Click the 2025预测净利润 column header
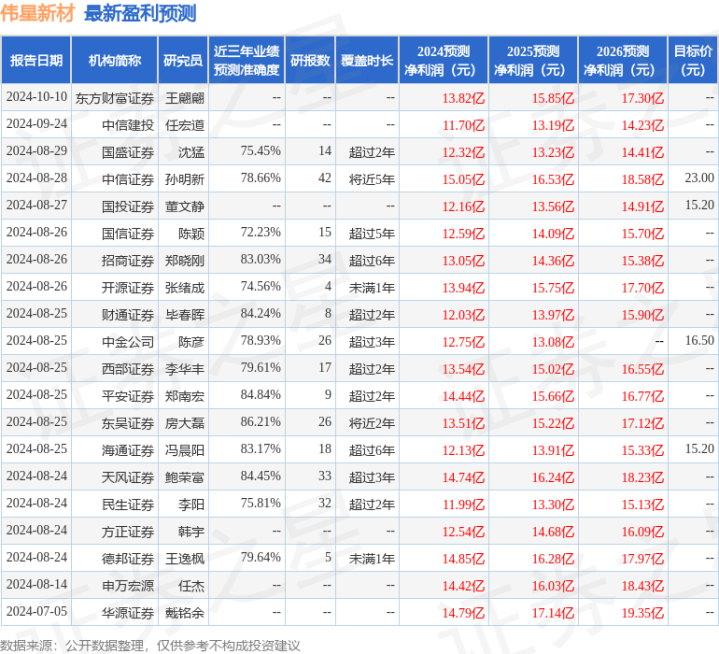Viewport: 719px width, 654px height. point(533,61)
